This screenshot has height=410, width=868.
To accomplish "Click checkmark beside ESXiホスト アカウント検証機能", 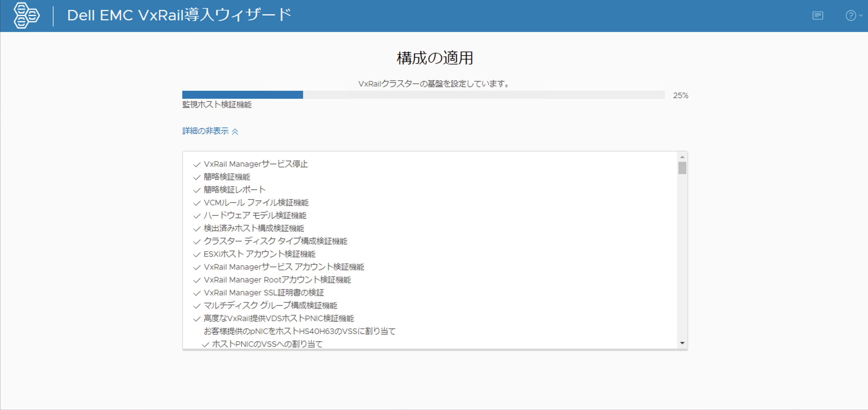I will (x=197, y=254).
